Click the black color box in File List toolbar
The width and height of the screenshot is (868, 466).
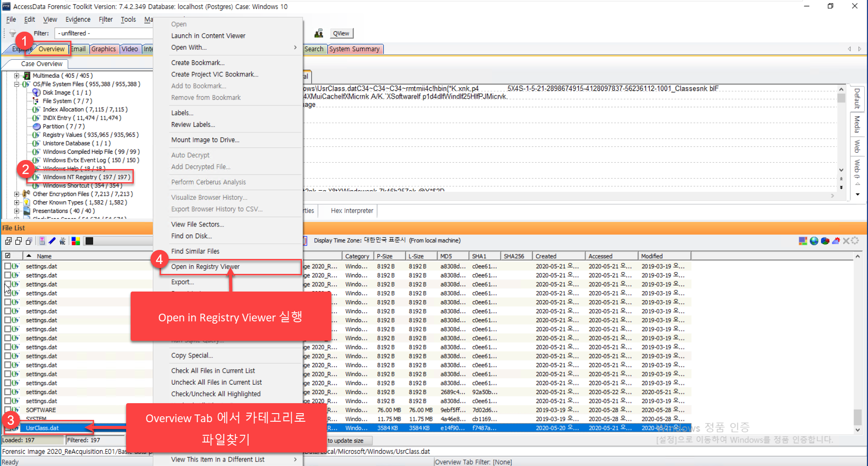point(89,241)
